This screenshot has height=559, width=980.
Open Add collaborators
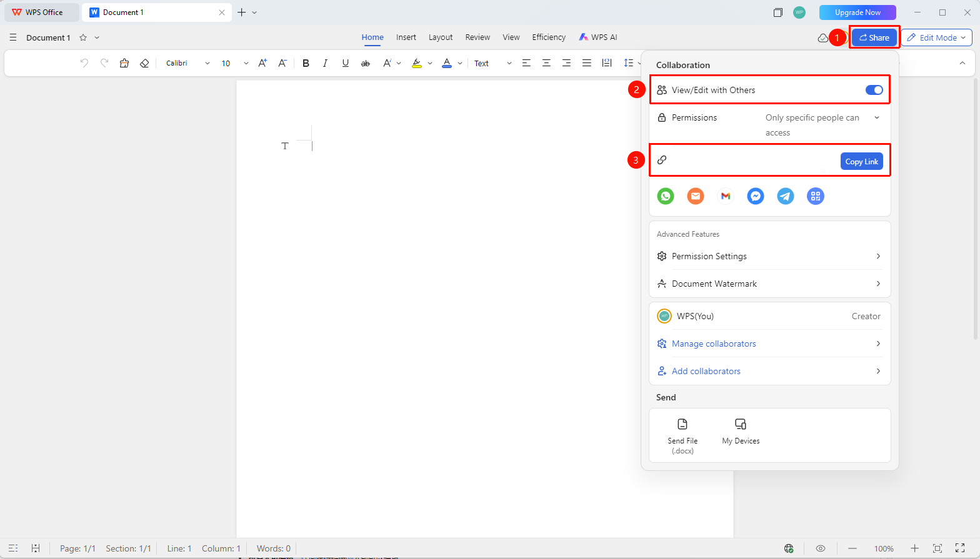(x=770, y=371)
